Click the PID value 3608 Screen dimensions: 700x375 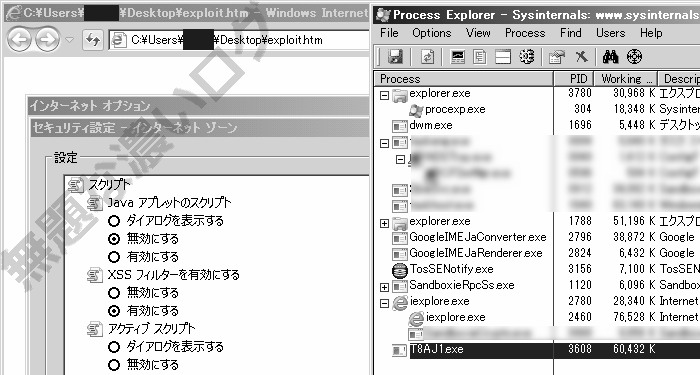click(x=579, y=349)
